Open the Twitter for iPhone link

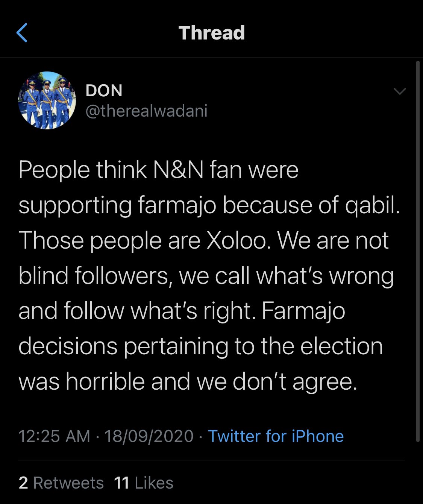pyautogui.click(x=276, y=436)
